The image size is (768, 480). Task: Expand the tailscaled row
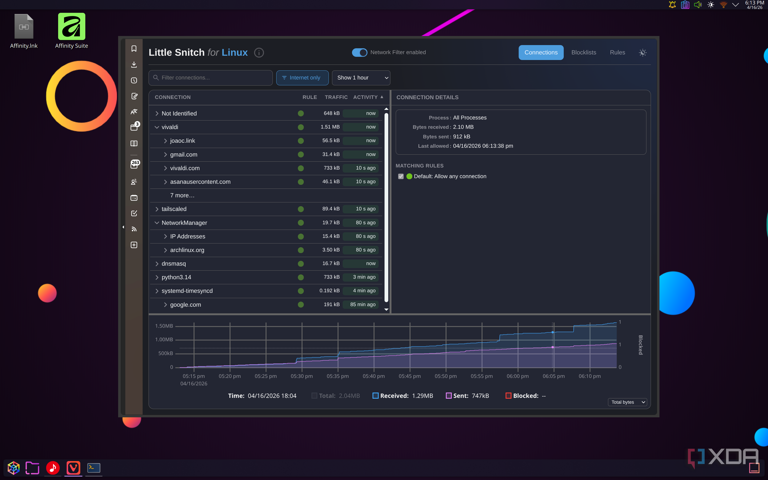pos(157,209)
